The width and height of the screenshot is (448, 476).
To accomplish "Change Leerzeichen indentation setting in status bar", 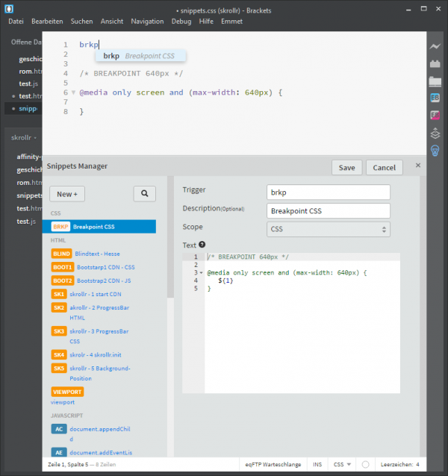I will [400, 465].
